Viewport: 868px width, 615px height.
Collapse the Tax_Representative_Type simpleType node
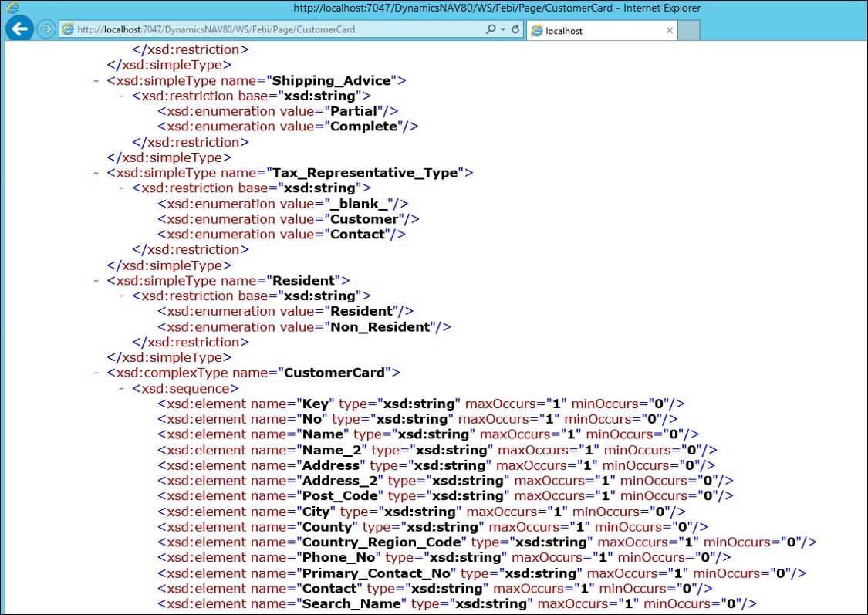click(96, 173)
